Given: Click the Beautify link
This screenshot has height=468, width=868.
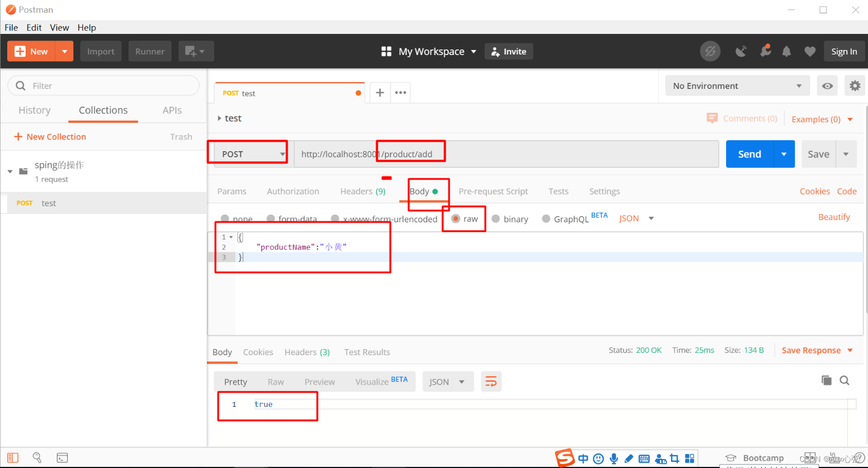Looking at the screenshot, I should point(834,217).
